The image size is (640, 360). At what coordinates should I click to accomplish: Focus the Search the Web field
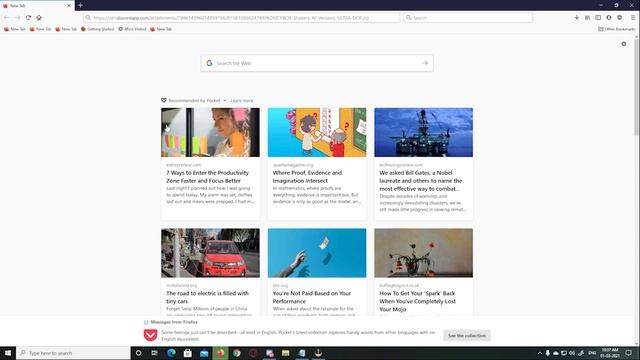(317, 63)
